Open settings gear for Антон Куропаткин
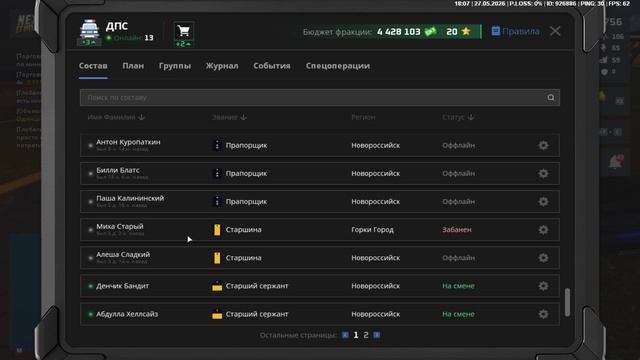 [x=543, y=145]
